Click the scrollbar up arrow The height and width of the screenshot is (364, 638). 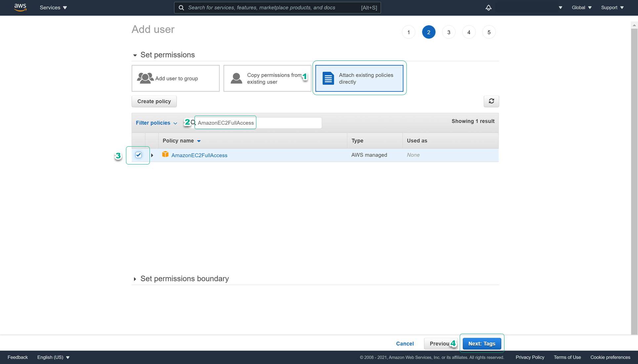634,25
